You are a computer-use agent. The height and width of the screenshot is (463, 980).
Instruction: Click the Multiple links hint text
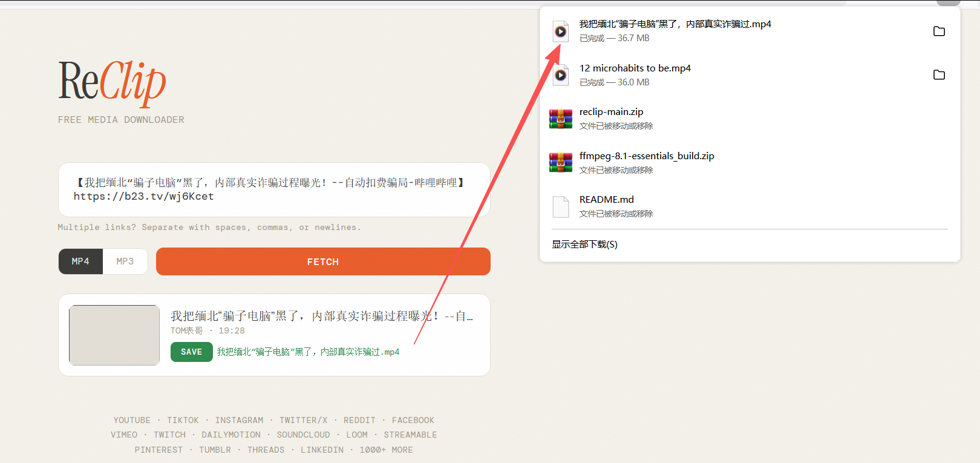point(209,228)
